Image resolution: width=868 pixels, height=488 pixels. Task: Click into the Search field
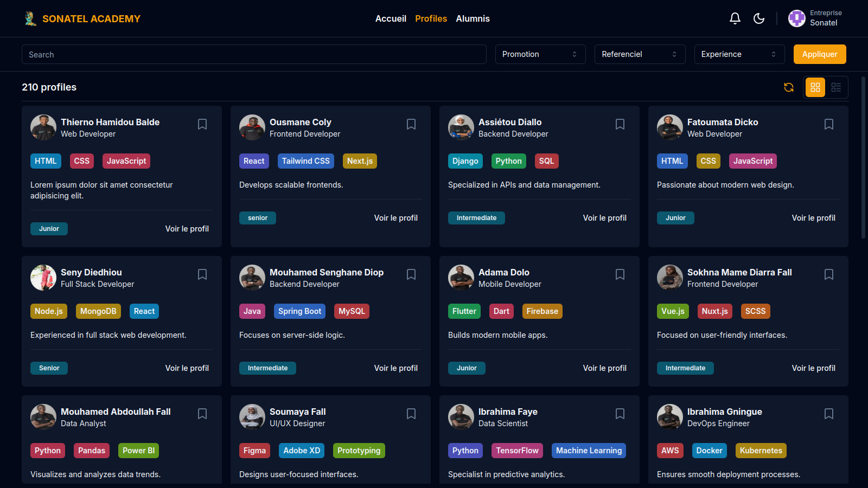point(254,54)
